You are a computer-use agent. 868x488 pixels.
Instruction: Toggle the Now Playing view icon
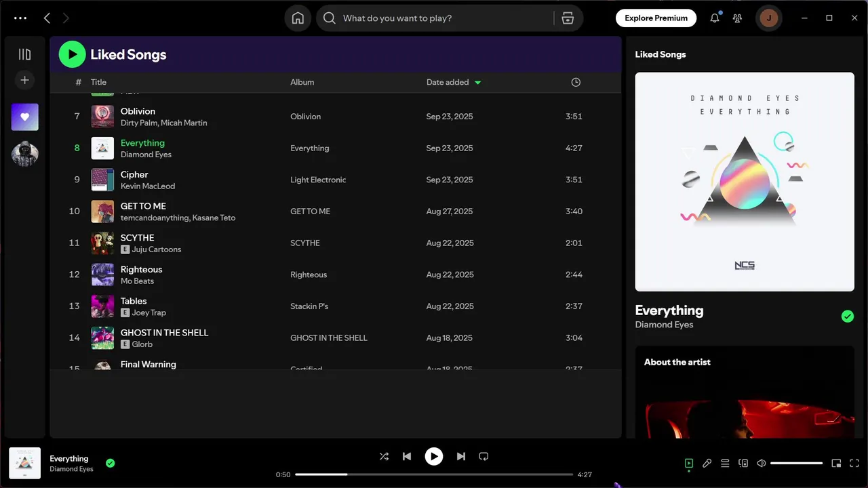[689, 464]
